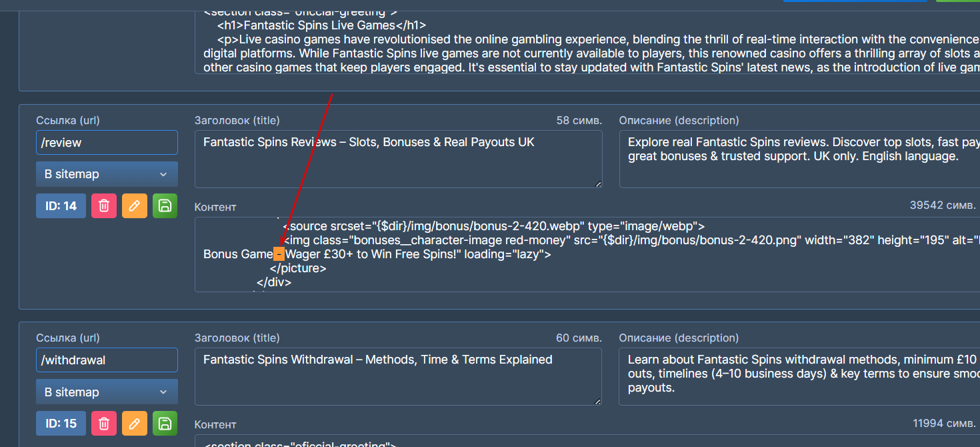Click the '11994 симв.' content counter
This screenshot has width=980, height=447.
[x=945, y=423]
